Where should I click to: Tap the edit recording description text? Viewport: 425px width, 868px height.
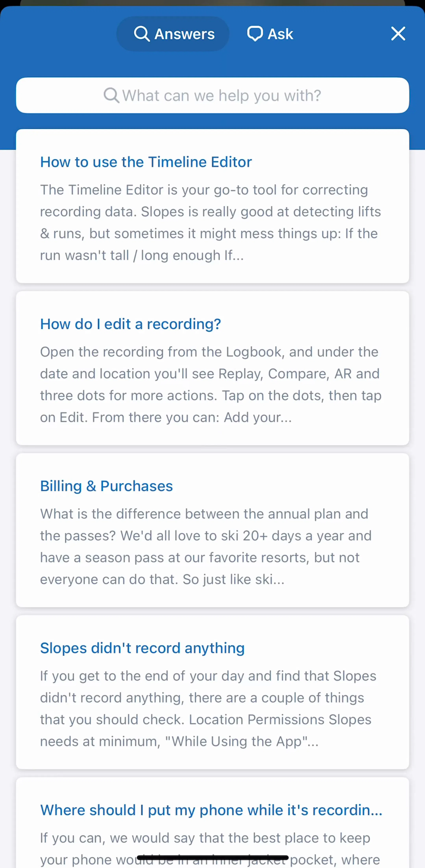[211, 385]
